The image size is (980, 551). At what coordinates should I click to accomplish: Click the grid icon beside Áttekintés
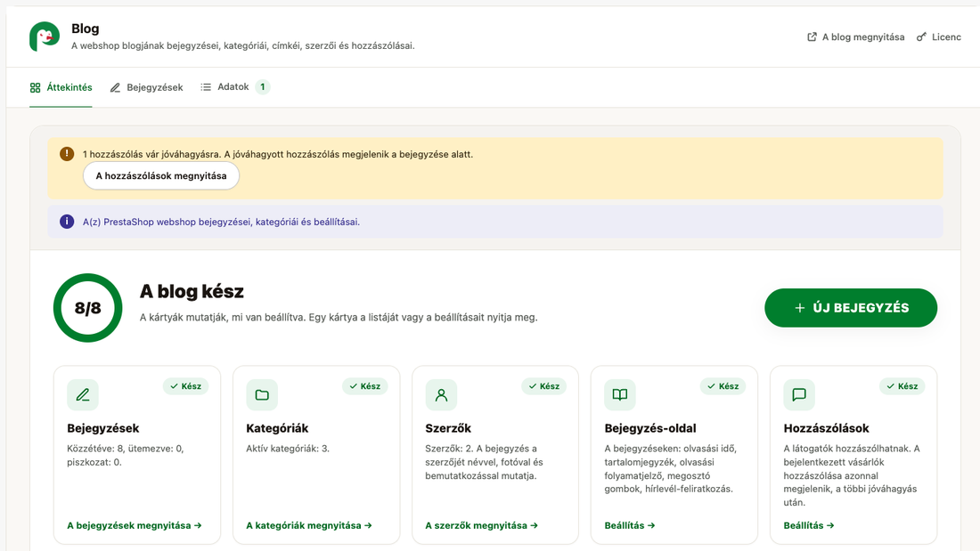(35, 87)
